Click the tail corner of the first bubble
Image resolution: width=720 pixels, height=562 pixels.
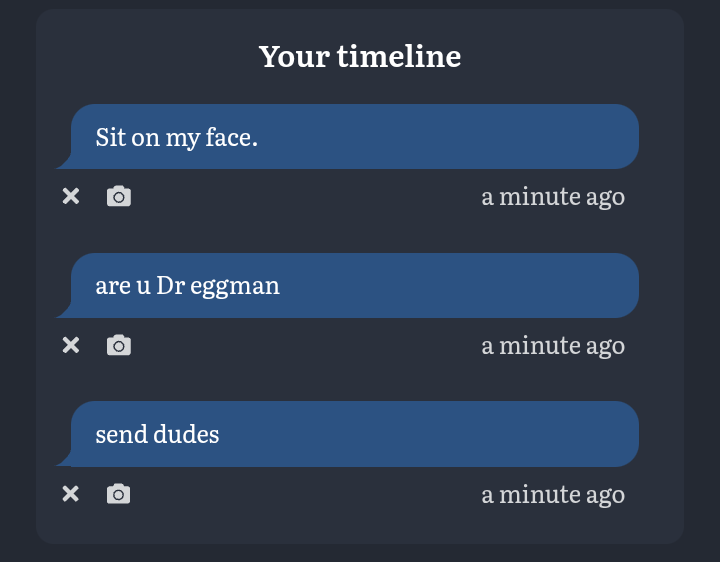(x=63, y=163)
